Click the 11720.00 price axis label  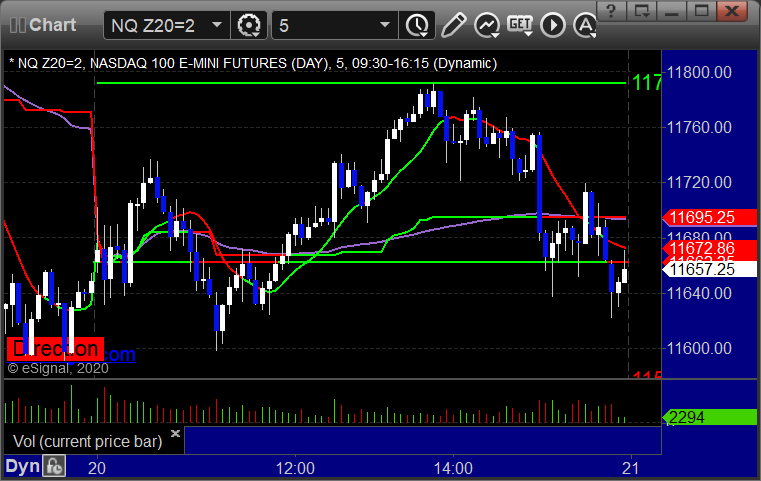point(699,182)
